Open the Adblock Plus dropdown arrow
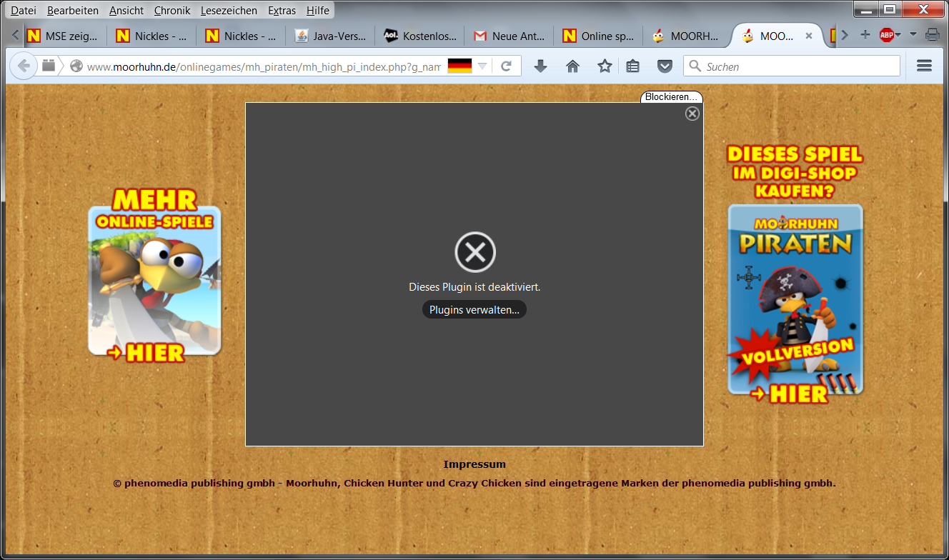The image size is (949, 560). click(898, 35)
